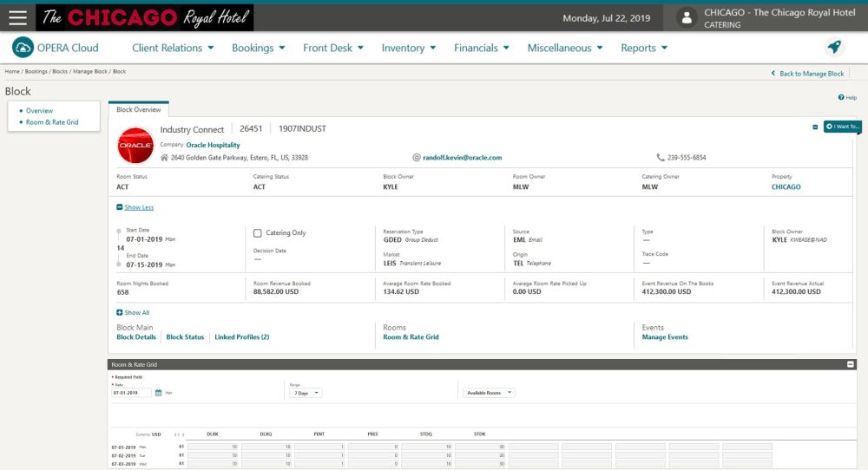
Task: Launch the rocket quick-launch icon
Action: [834, 47]
